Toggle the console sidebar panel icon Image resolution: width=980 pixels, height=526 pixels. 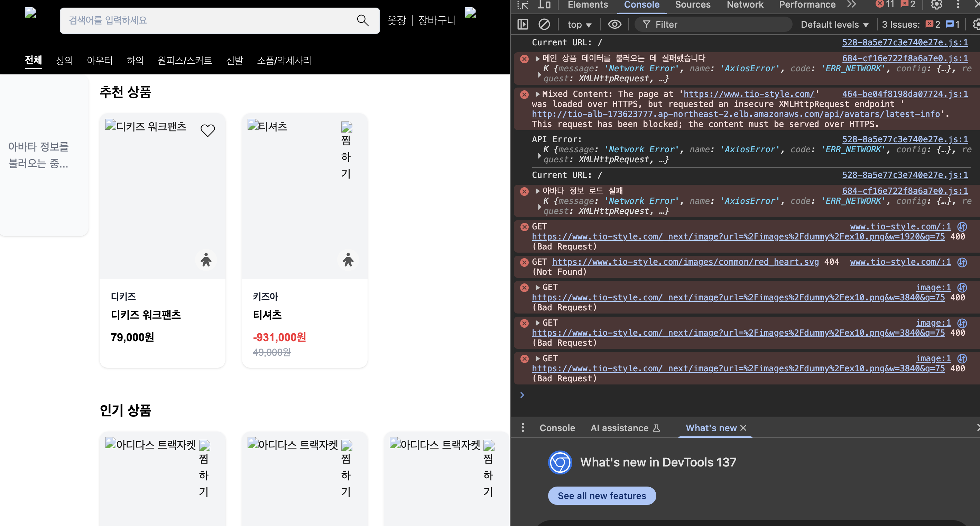coord(523,24)
